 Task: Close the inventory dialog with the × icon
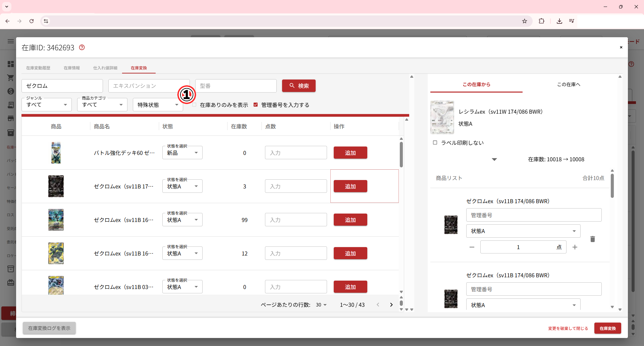(x=621, y=47)
